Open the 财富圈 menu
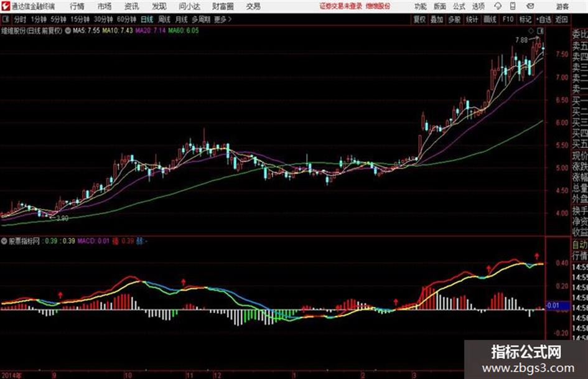Image resolution: width=588 pixels, height=379 pixels. click(x=223, y=6)
